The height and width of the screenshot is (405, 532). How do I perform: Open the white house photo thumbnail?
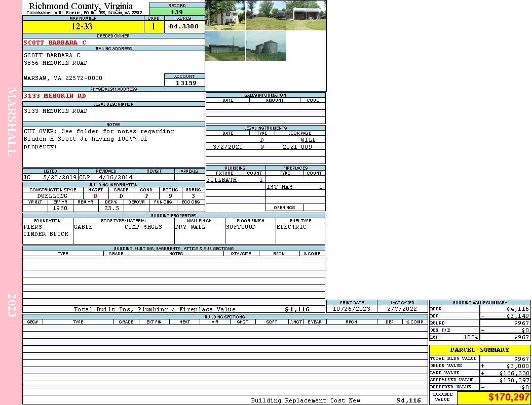pos(225,15)
